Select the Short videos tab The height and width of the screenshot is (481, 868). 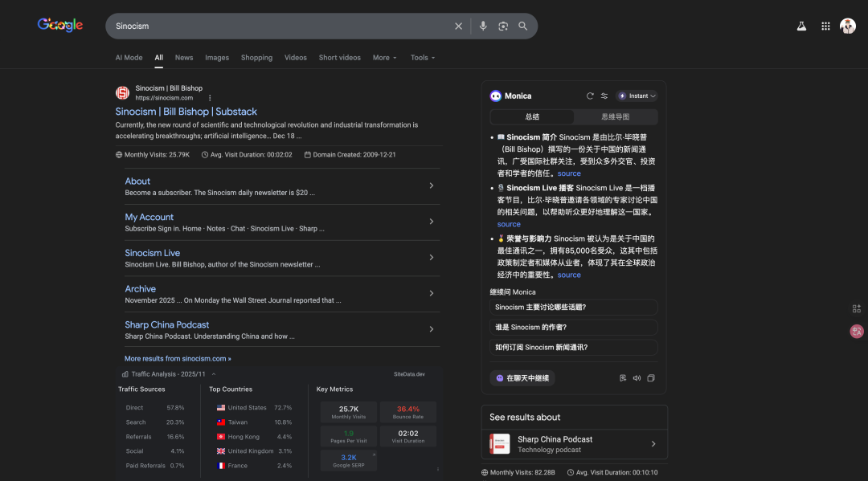[x=339, y=58]
